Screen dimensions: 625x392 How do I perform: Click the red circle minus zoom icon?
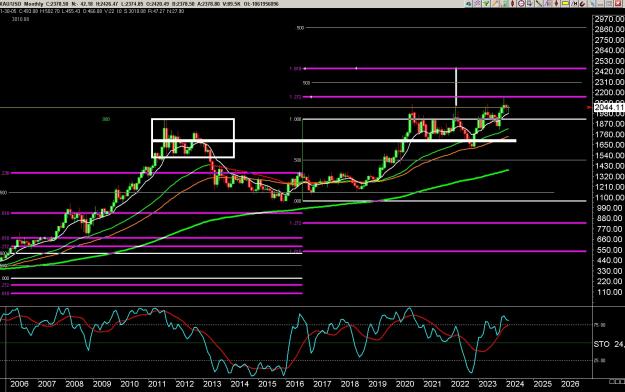(x=521, y=4)
